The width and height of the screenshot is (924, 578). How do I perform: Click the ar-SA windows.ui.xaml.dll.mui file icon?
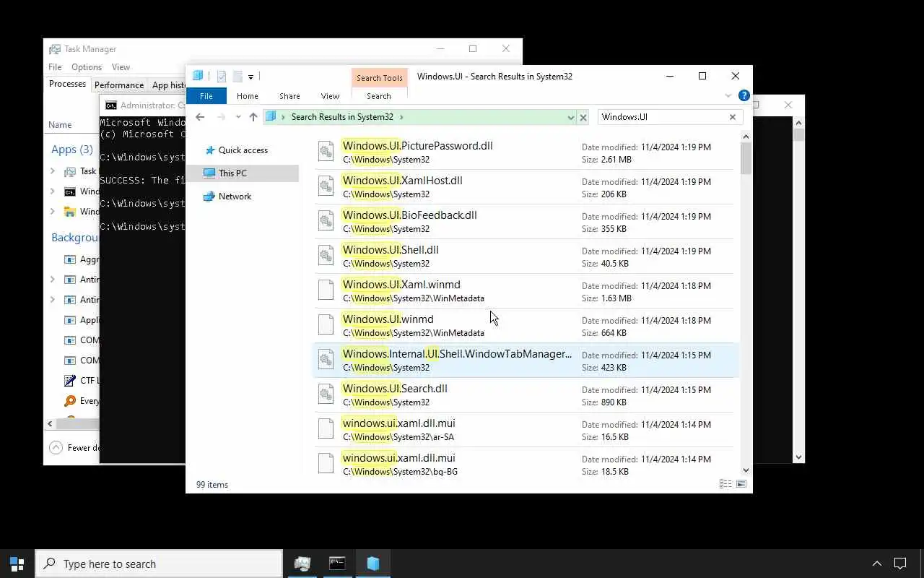pyautogui.click(x=326, y=429)
